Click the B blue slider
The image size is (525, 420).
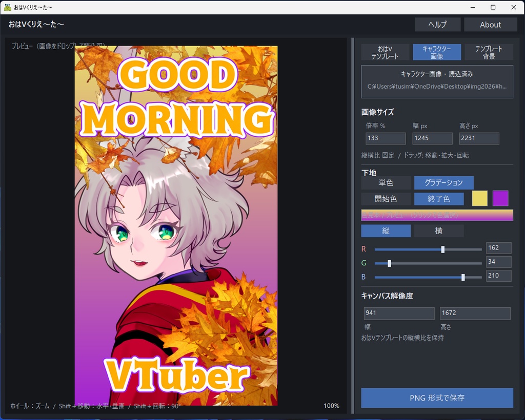(x=428, y=277)
